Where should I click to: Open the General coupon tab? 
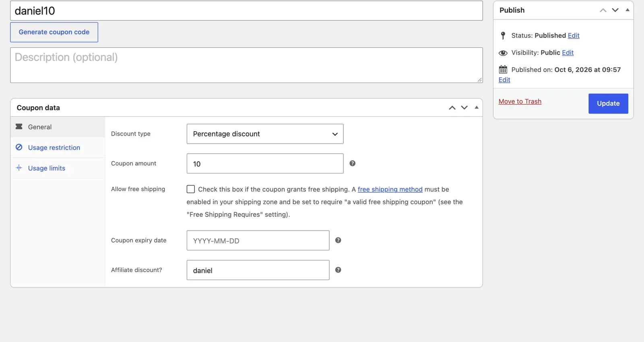58,127
